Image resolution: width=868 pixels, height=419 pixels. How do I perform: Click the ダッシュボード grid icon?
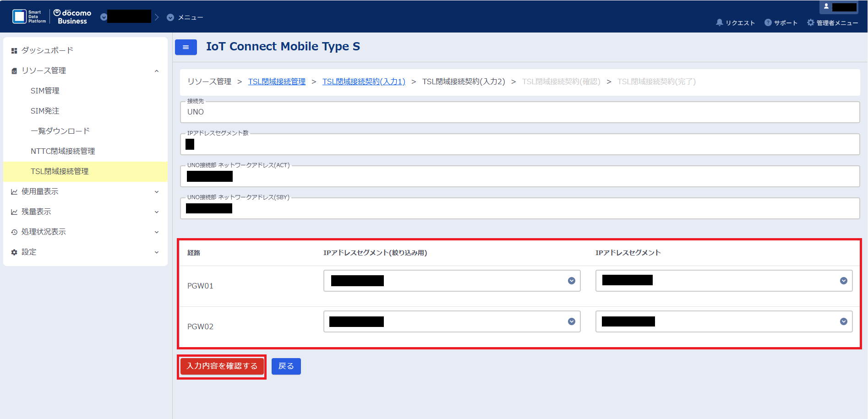click(x=14, y=51)
